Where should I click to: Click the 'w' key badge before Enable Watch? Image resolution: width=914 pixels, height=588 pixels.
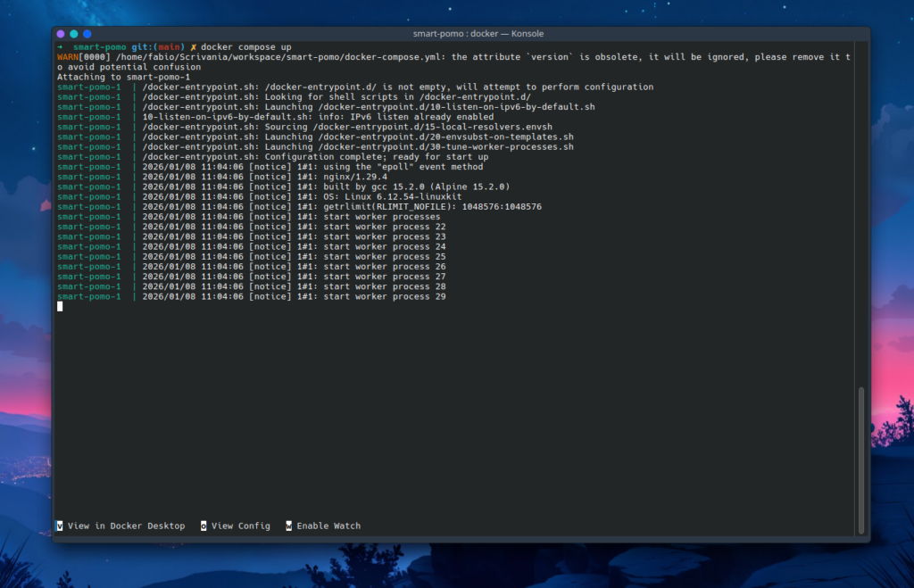pyautogui.click(x=289, y=526)
